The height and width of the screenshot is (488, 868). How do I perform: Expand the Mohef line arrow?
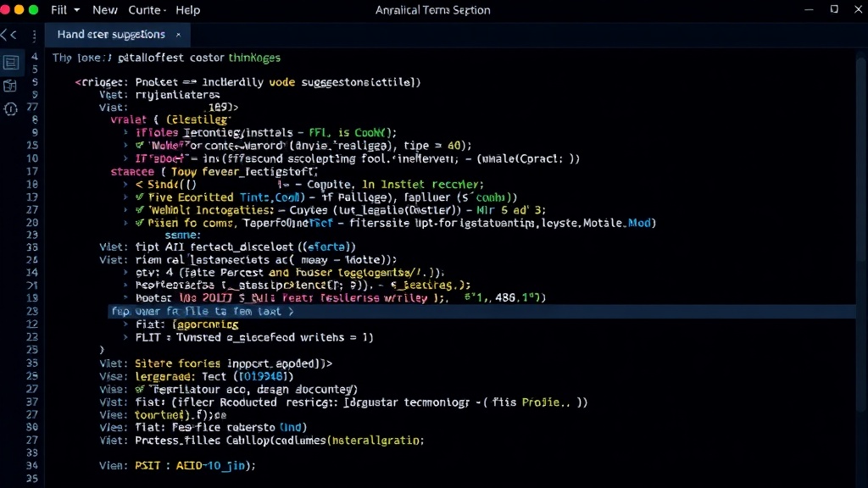(x=125, y=146)
